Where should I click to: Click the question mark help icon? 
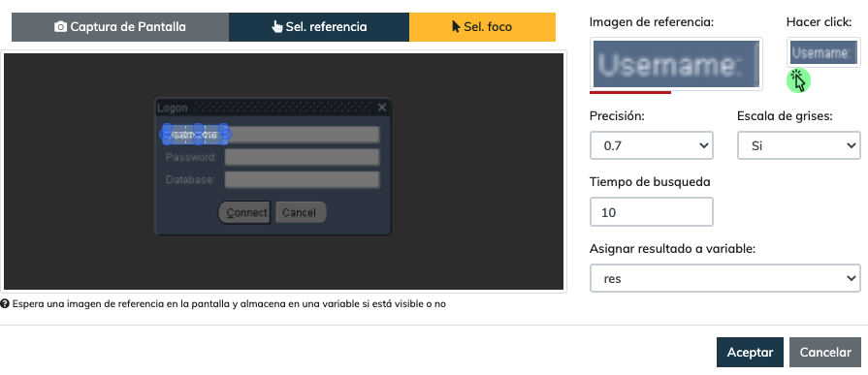[5, 303]
